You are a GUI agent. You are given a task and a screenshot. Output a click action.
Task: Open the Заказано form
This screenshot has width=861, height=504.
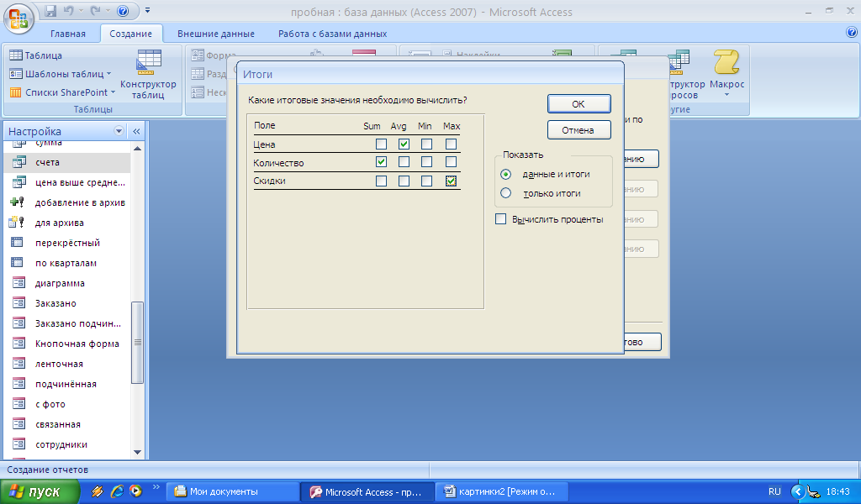(67, 303)
